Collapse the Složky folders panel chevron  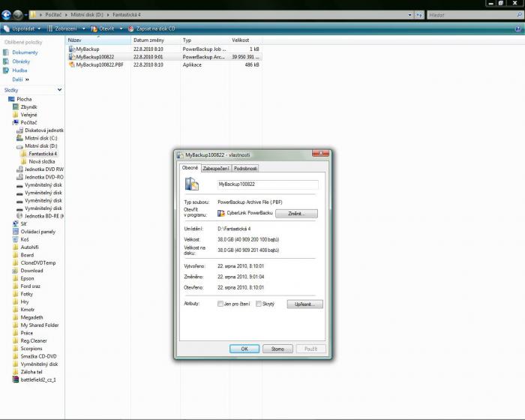point(58,89)
